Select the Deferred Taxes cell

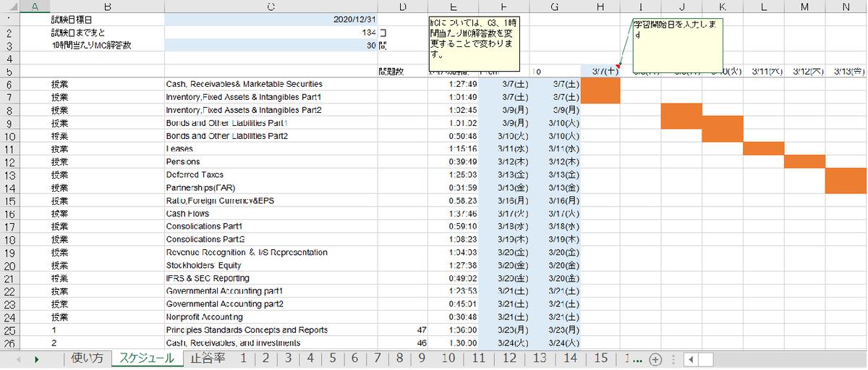pos(271,175)
